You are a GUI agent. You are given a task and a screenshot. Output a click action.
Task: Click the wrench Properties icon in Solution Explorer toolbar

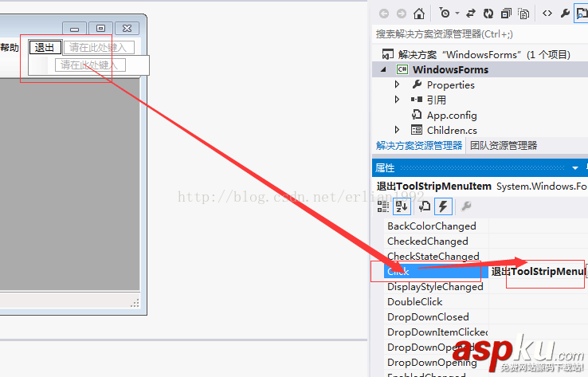(x=565, y=14)
